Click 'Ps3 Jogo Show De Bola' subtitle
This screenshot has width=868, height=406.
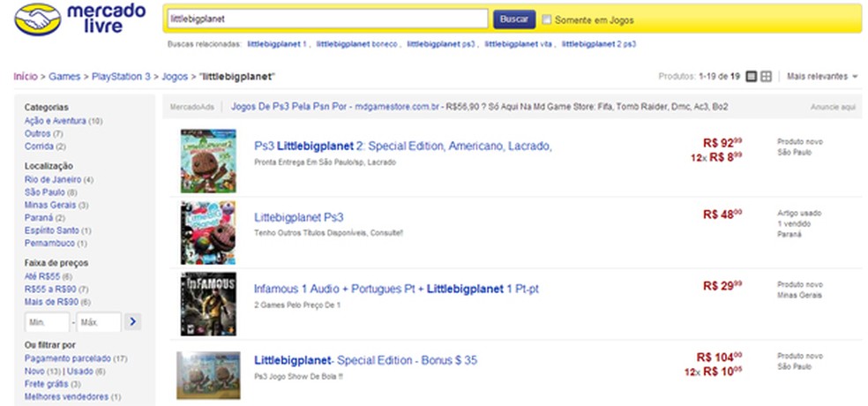(x=298, y=377)
